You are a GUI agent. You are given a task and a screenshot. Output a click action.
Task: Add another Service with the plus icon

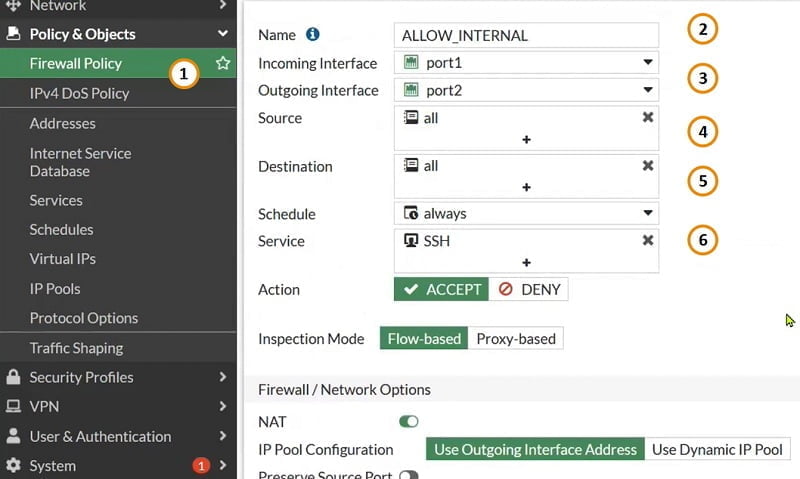pyautogui.click(x=526, y=262)
